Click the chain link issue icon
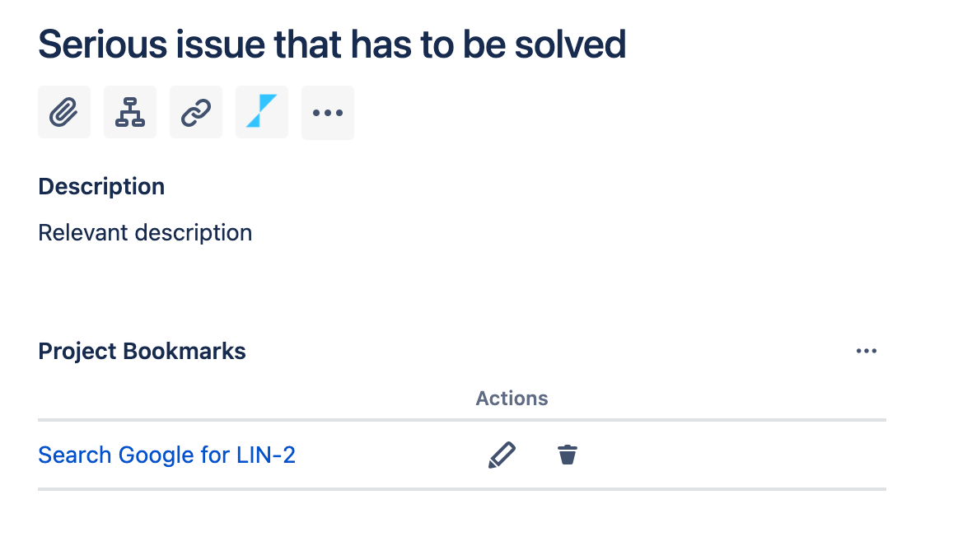Screen dimensions: 972x560 [x=196, y=112]
